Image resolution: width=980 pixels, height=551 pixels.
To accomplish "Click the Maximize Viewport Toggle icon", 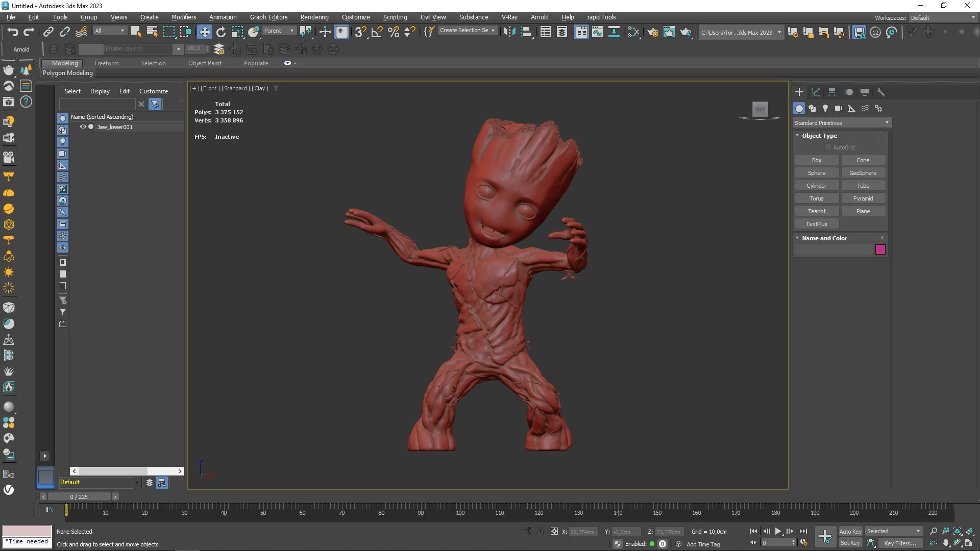I will [x=969, y=543].
